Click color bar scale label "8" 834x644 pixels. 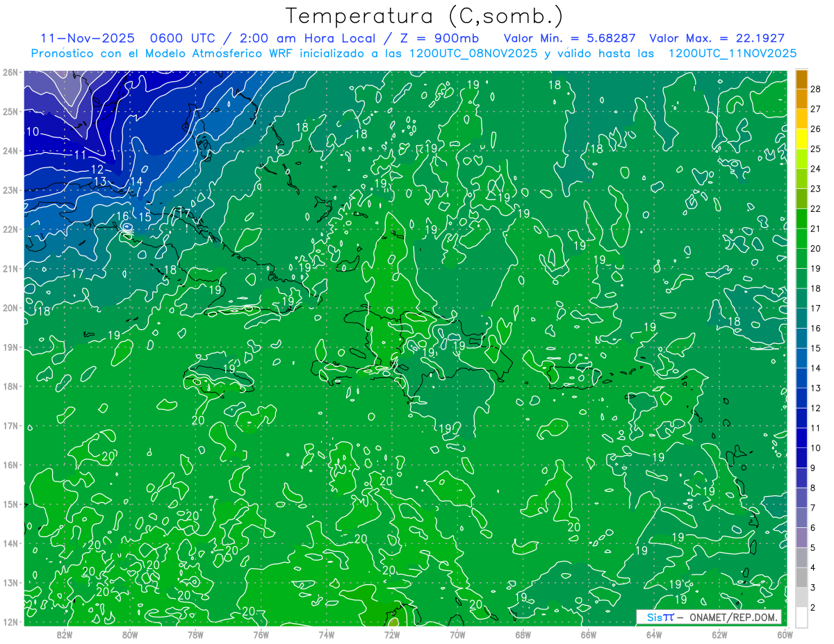point(813,488)
